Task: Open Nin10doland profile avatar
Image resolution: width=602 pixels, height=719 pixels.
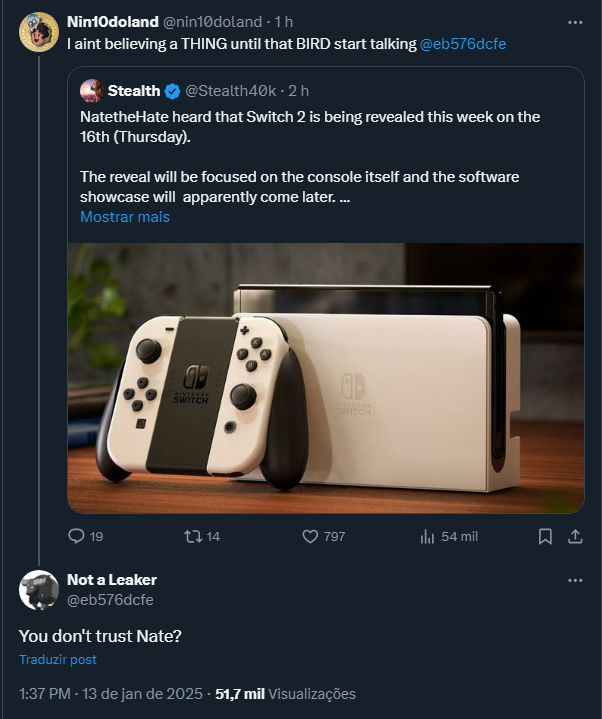Action: pos(39,32)
